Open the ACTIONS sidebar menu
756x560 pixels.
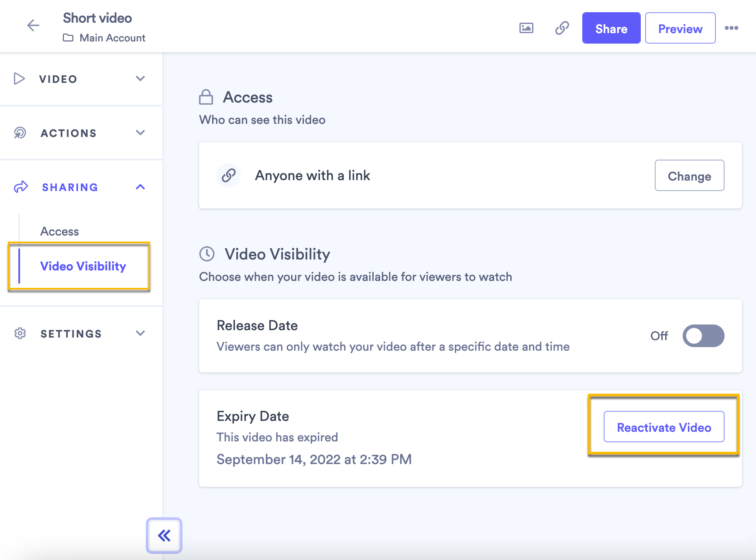coord(81,133)
